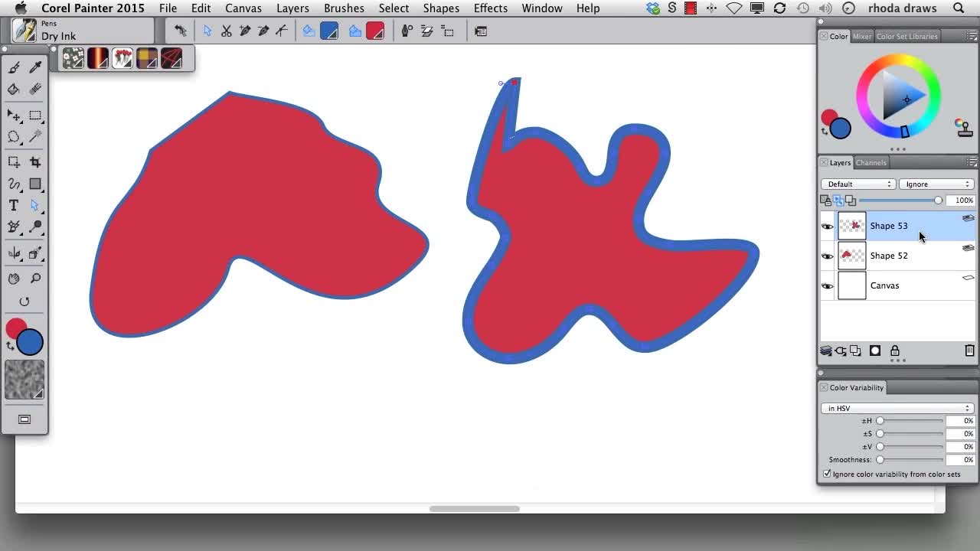Click the Add Point tool in property bar

click(x=245, y=31)
